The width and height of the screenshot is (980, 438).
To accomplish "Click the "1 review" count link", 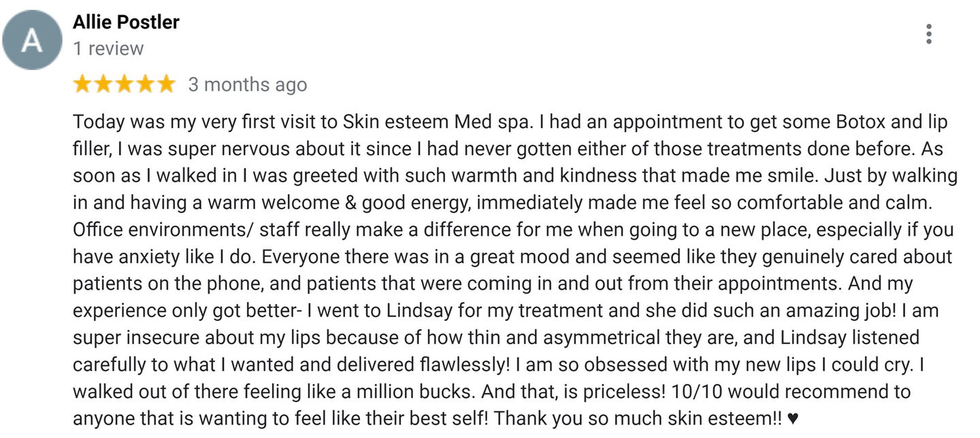I will point(108,49).
